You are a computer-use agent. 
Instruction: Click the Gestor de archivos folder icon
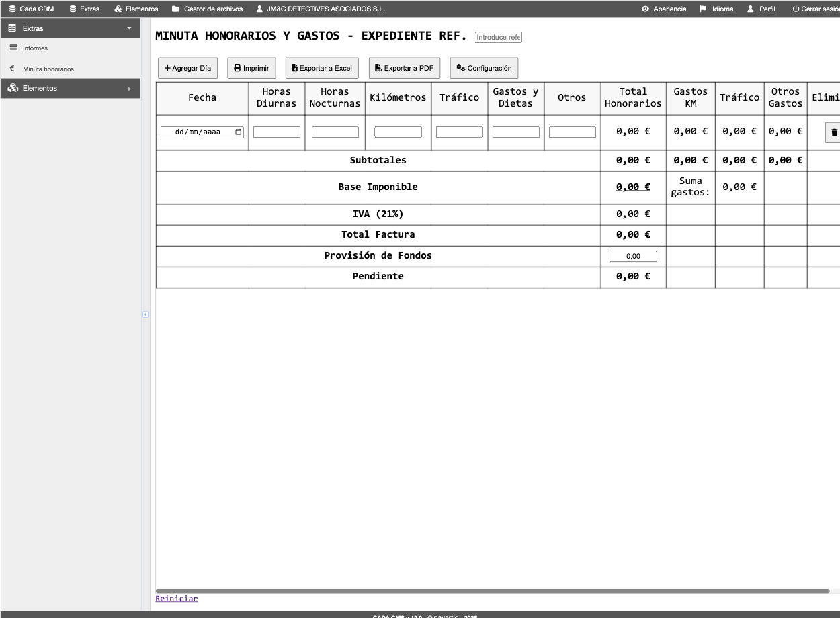point(176,9)
